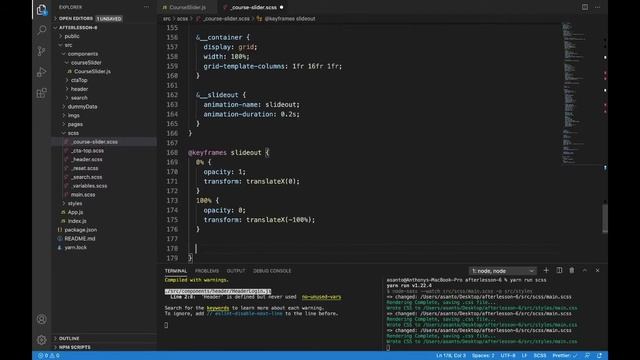Open package.json in the file tree
Image resolution: width=640 pixels, height=360 pixels.
tap(80, 229)
